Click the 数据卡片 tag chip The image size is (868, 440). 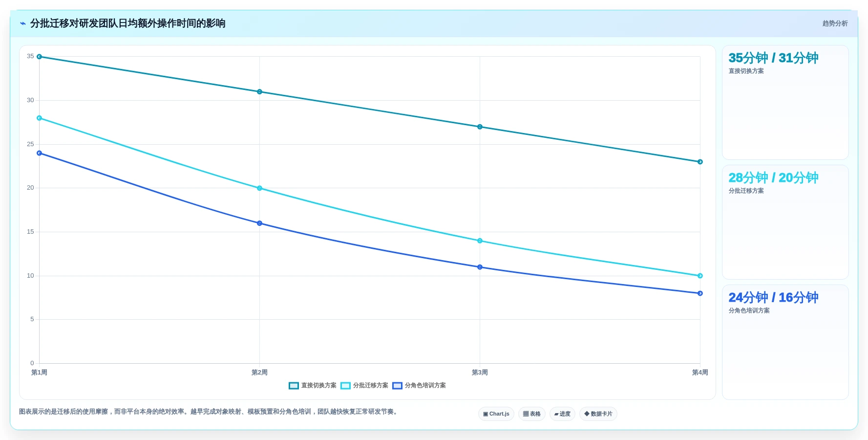pos(598,414)
